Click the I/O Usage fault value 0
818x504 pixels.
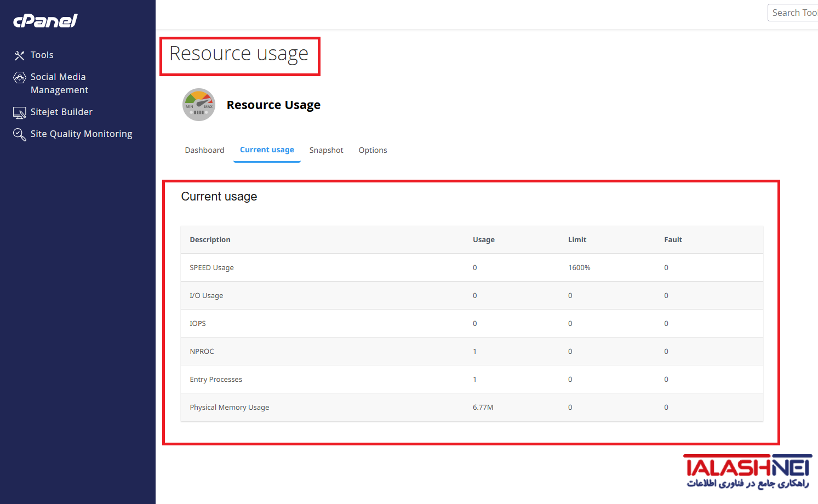666,295
